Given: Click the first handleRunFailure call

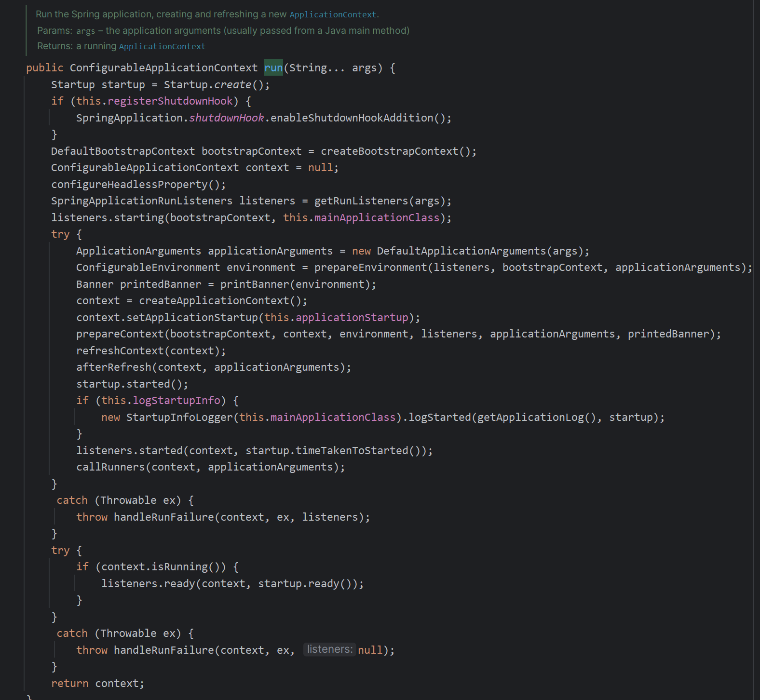Looking at the screenshot, I should [x=164, y=517].
